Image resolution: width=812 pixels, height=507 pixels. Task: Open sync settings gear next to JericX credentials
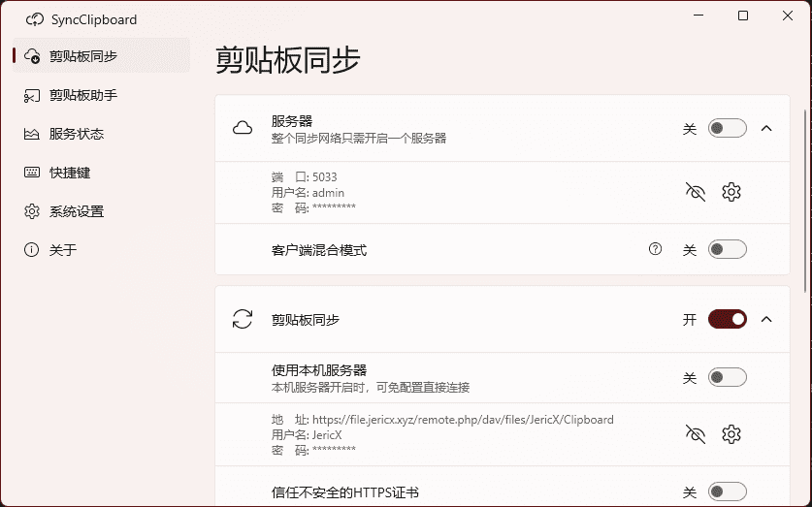731,434
